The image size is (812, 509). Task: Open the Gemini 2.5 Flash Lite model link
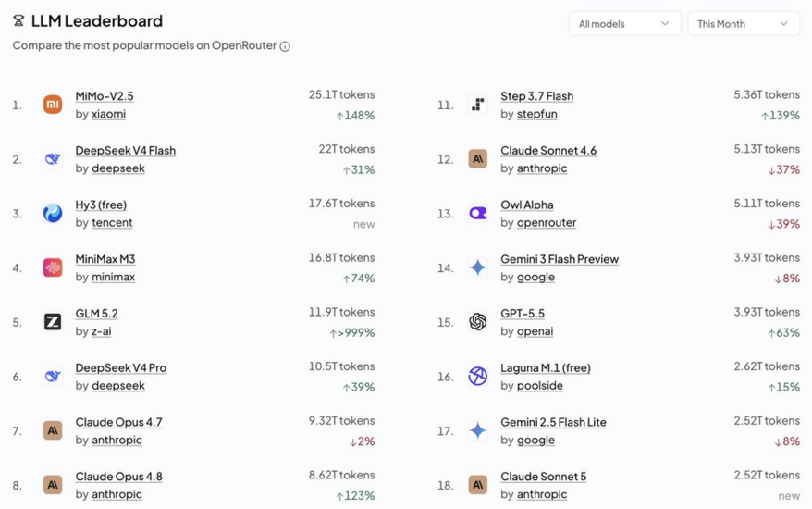click(553, 422)
